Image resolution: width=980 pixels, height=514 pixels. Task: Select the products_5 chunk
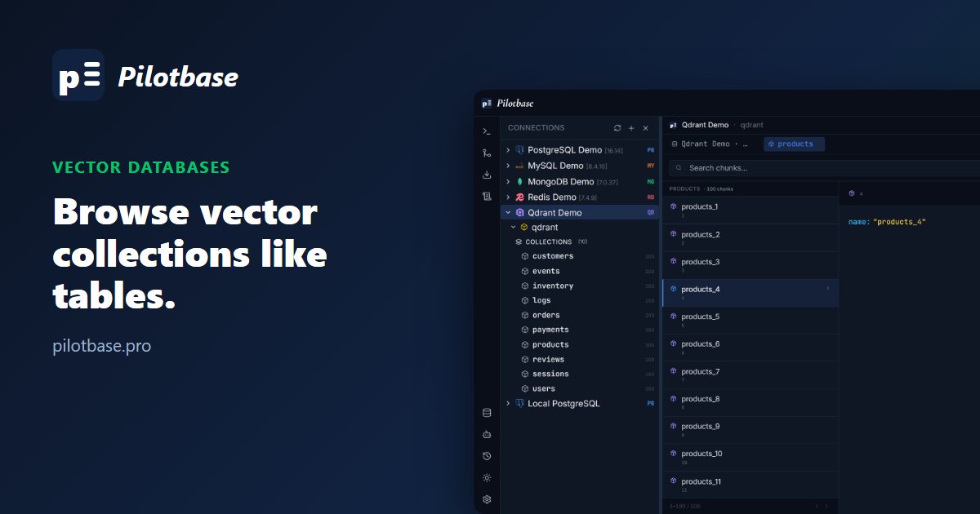point(751,320)
